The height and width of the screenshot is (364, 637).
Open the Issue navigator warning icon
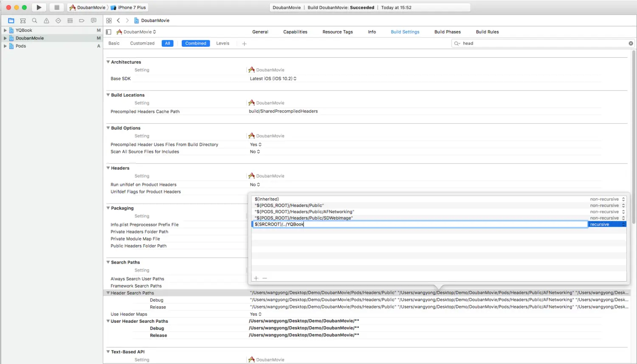(x=46, y=20)
